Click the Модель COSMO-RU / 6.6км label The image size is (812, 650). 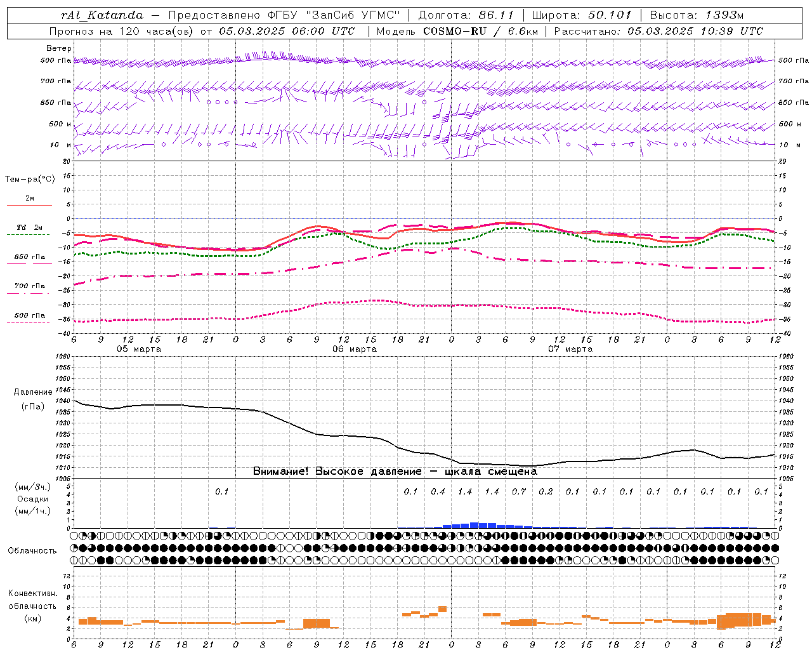[x=457, y=31]
